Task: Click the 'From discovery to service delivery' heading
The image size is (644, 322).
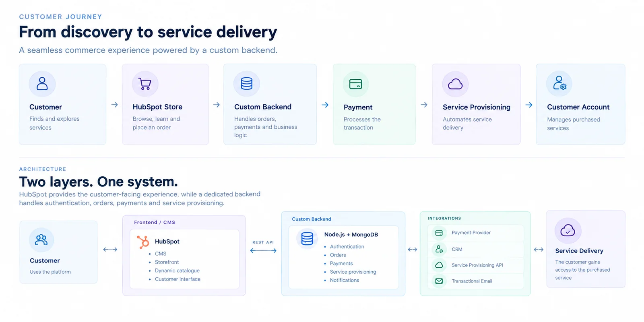Action: pyautogui.click(x=148, y=32)
